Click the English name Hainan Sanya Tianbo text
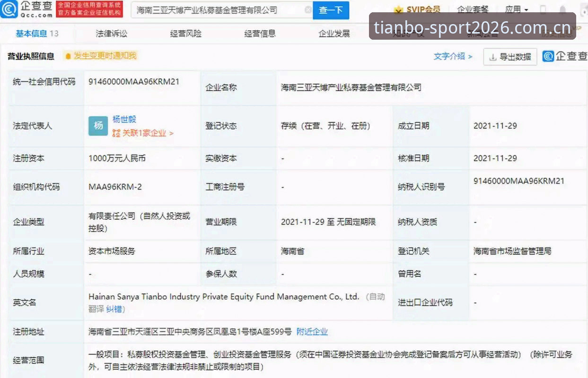Image resolution: width=588 pixels, height=378 pixels. pyautogui.click(x=224, y=297)
